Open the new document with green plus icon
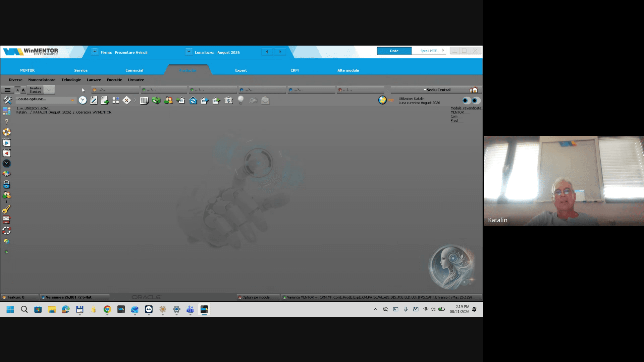Image resolution: width=644 pixels, height=362 pixels. tap(105, 101)
